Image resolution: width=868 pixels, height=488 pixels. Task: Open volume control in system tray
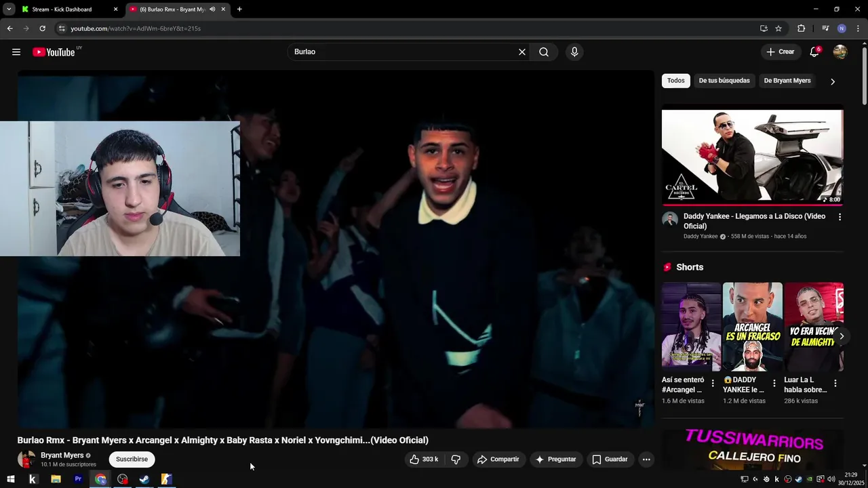pyautogui.click(x=831, y=479)
